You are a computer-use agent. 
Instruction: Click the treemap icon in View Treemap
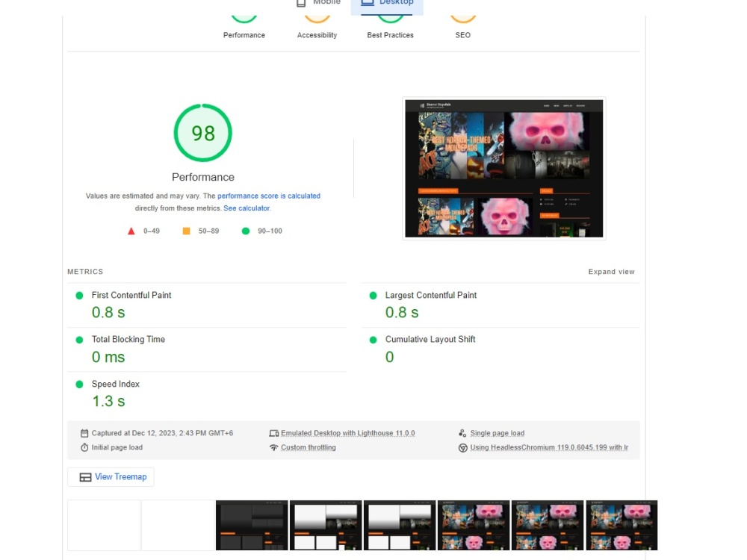click(x=85, y=477)
